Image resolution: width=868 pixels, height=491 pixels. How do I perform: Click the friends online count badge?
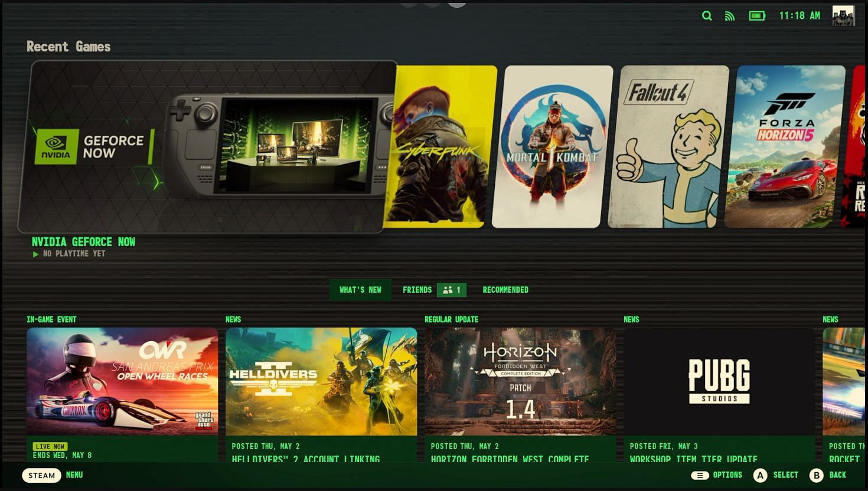[x=452, y=290]
